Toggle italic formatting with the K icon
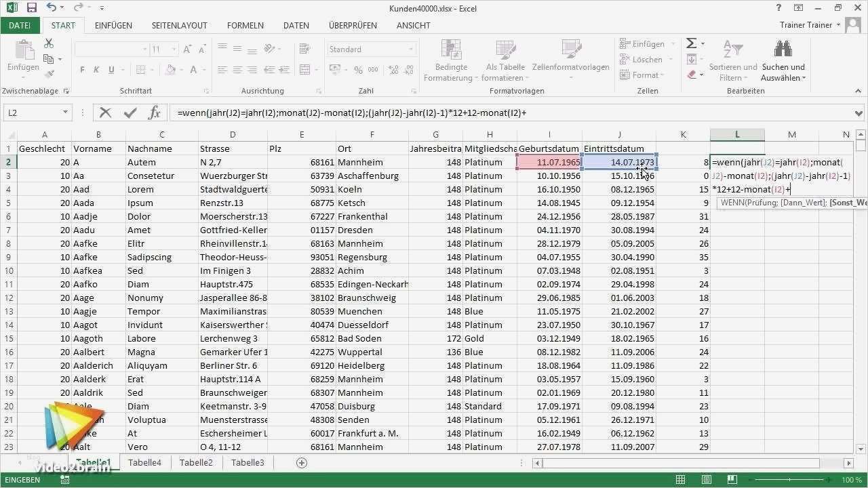 click(95, 70)
